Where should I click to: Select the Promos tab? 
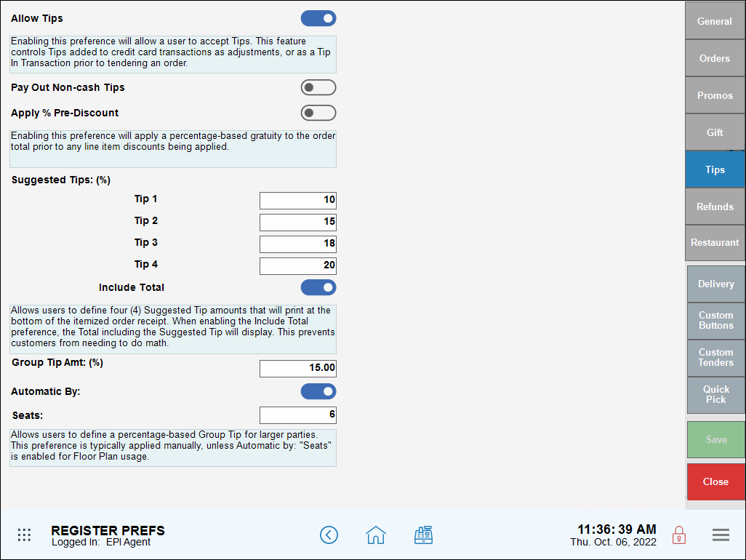(715, 95)
